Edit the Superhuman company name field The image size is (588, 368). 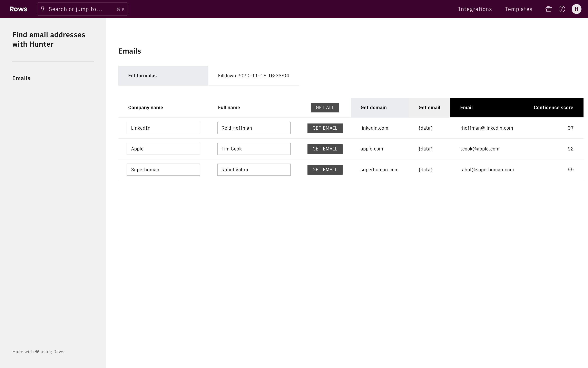coord(163,170)
